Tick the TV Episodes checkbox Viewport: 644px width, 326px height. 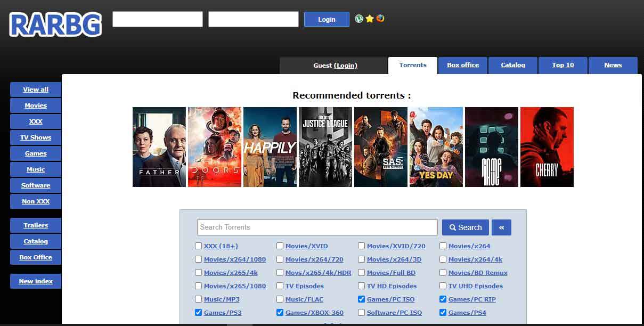click(x=280, y=286)
